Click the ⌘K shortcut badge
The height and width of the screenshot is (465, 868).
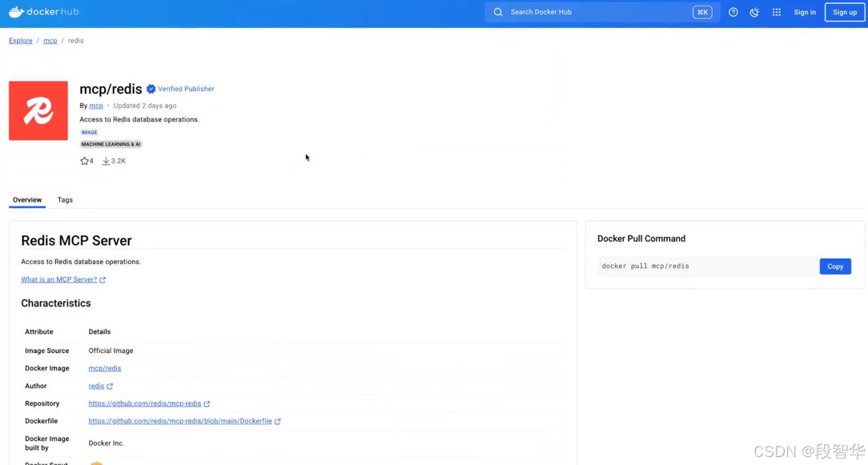702,12
